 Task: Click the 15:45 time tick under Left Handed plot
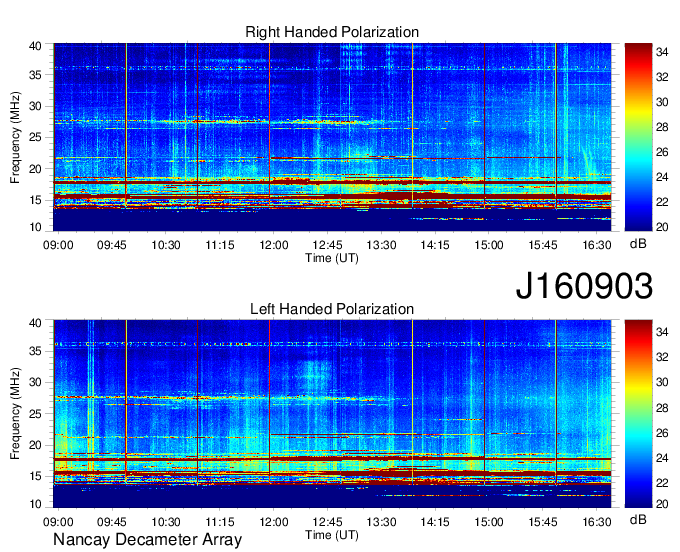click(543, 522)
